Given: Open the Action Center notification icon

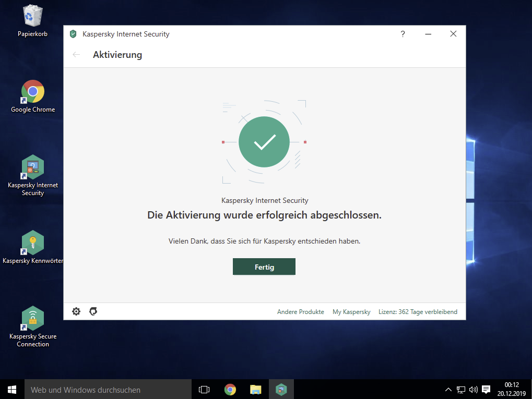Looking at the screenshot, I should [x=486, y=390].
